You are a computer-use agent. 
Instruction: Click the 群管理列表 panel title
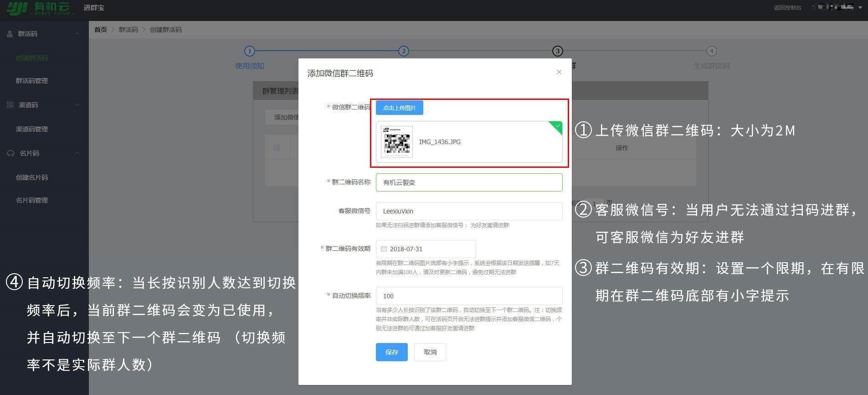280,91
